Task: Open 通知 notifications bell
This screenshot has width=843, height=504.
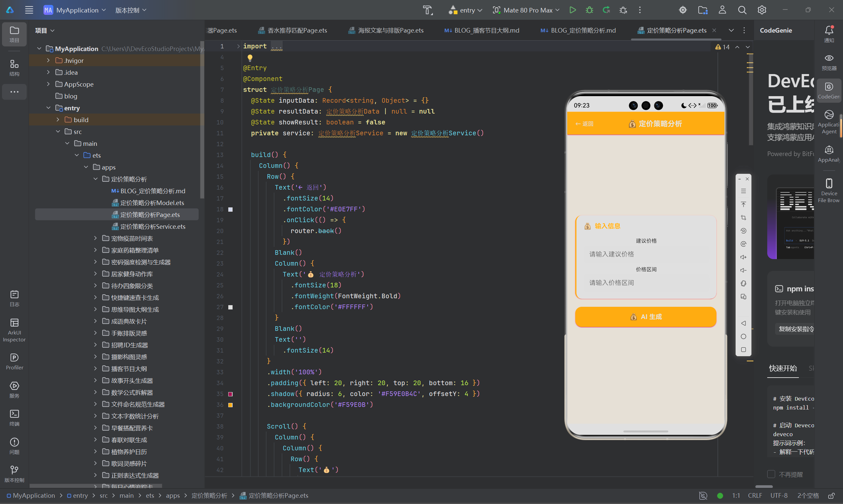Action: (x=829, y=34)
